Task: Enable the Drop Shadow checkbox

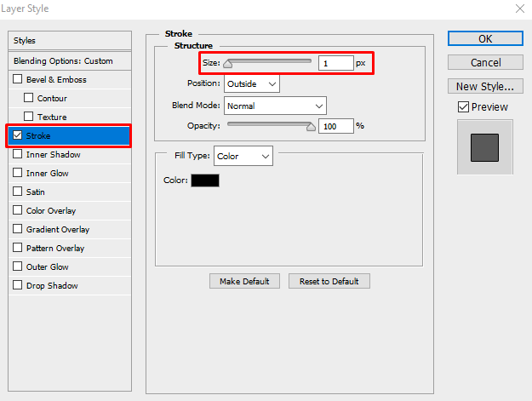Action: pos(17,285)
